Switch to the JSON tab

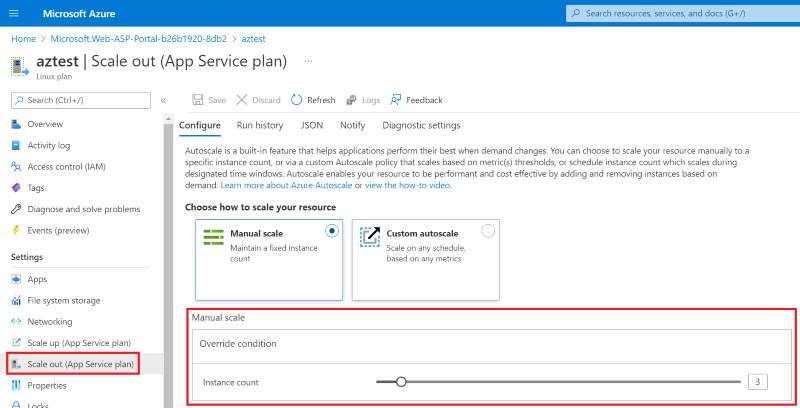click(x=311, y=126)
